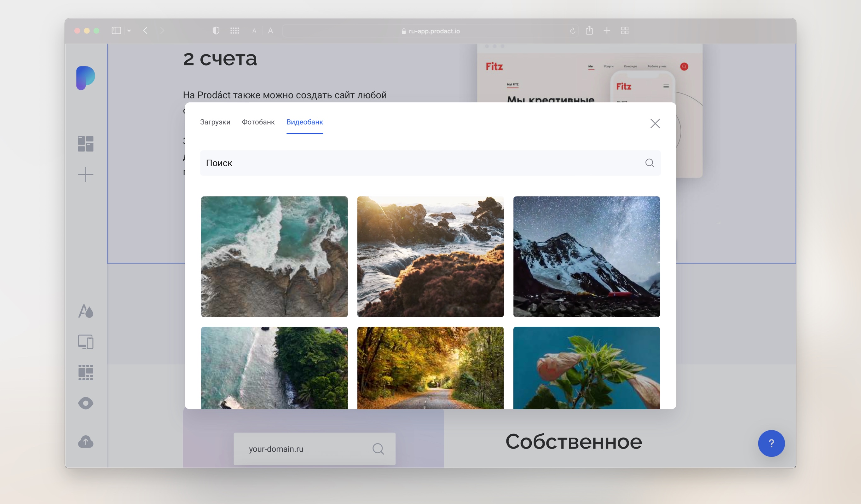
Task: Click the grid sections icon in sidebar
Action: [85, 372]
